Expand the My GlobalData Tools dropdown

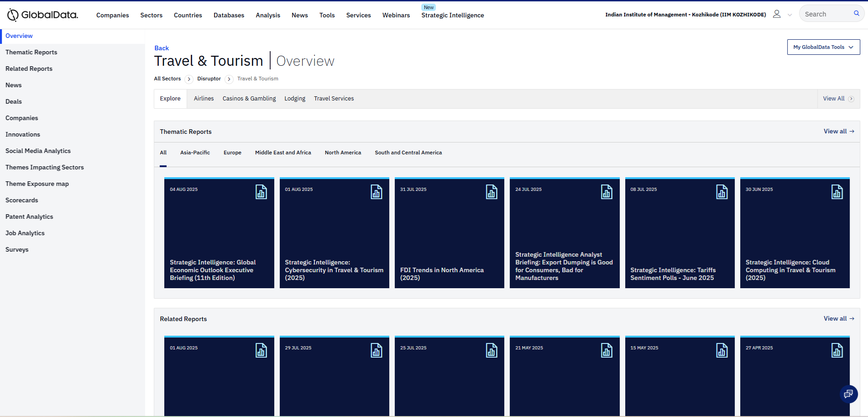(823, 47)
